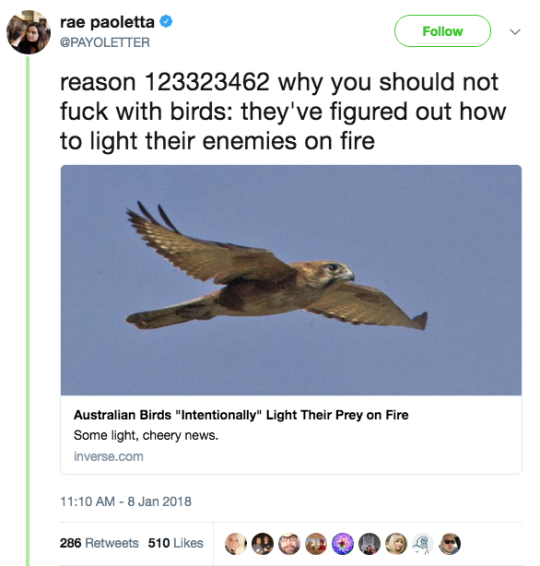Open bearded man with glasses avatar

289,544
